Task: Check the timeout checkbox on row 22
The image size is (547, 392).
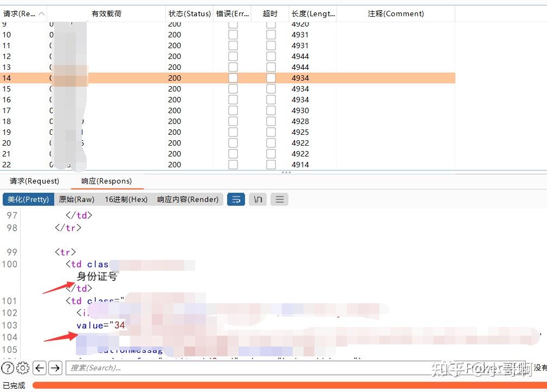Action: (x=271, y=164)
